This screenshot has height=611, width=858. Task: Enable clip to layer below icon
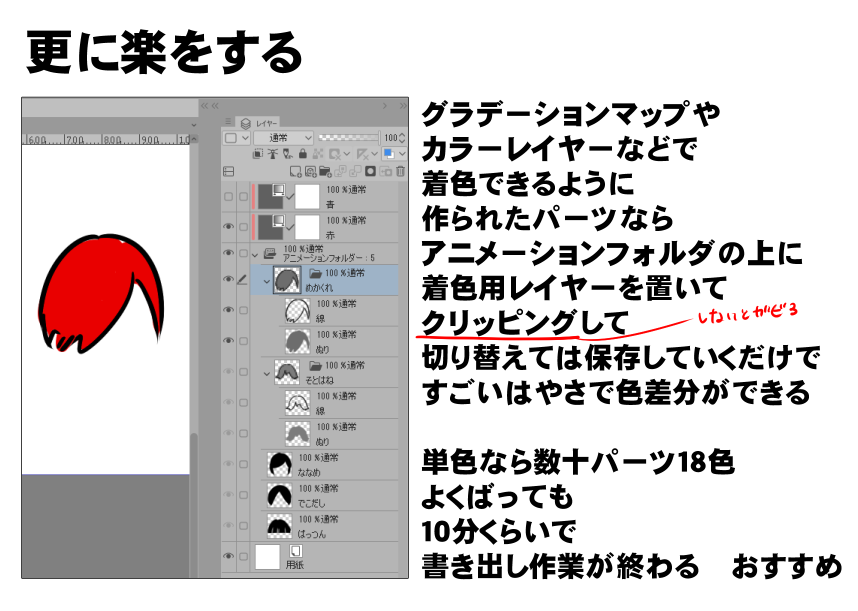(258, 154)
